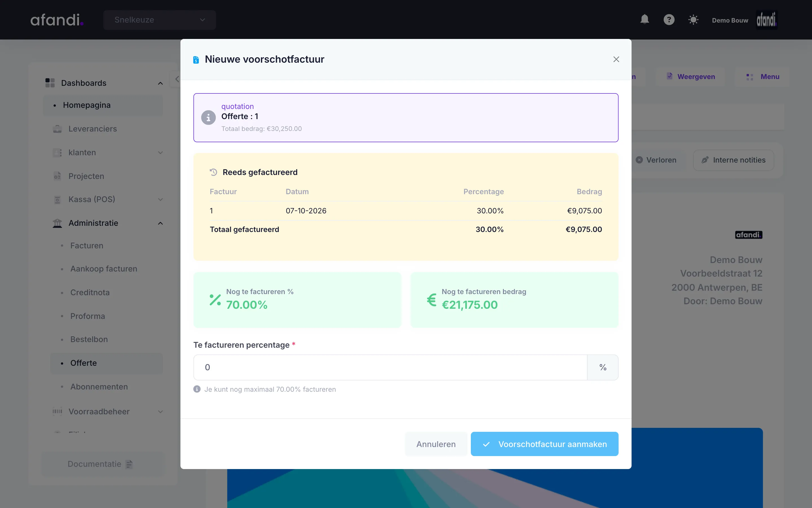Click the Administratie bank icon
Viewport: 812px width, 508px height.
(x=58, y=223)
